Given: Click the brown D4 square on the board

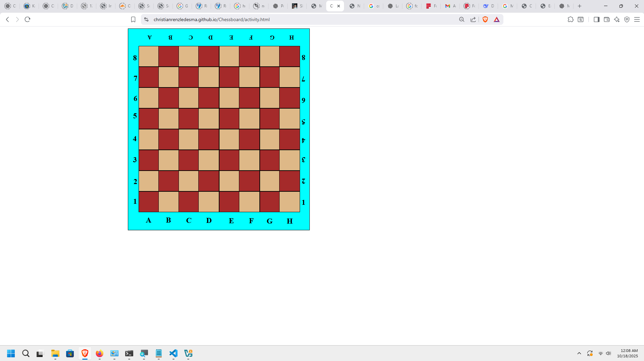Looking at the screenshot, I should tap(209, 139).
